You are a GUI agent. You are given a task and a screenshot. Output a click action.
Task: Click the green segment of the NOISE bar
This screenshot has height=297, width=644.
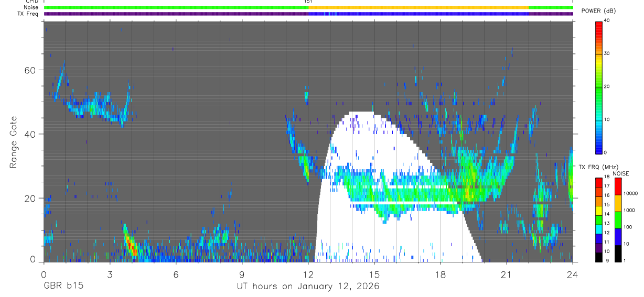[x=618, y=220]
